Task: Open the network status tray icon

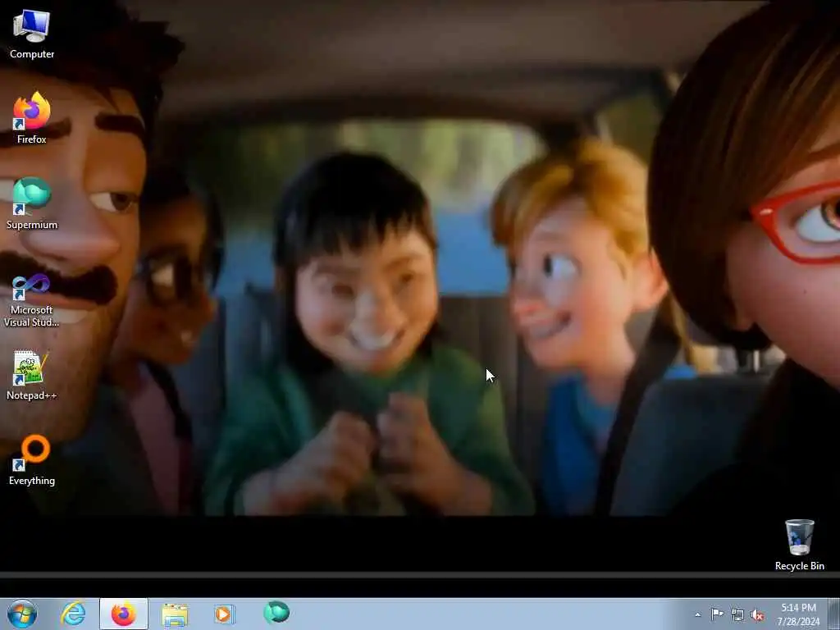Action: tap(737, 615)
